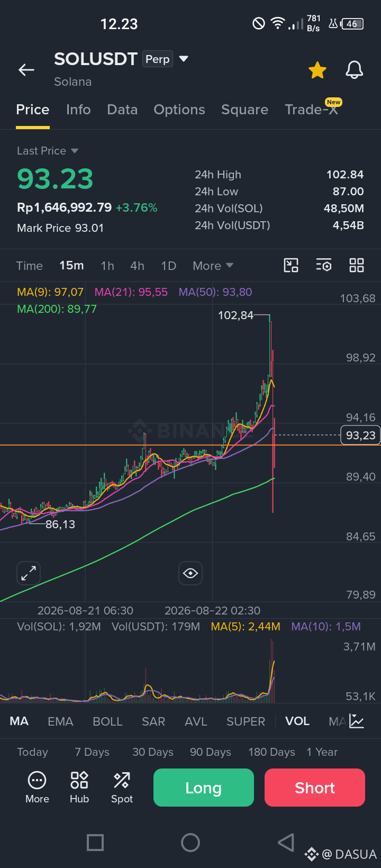Screen dimensions: 381x868
Task: Expand chart to fullscreen
Action: point(29,573)
